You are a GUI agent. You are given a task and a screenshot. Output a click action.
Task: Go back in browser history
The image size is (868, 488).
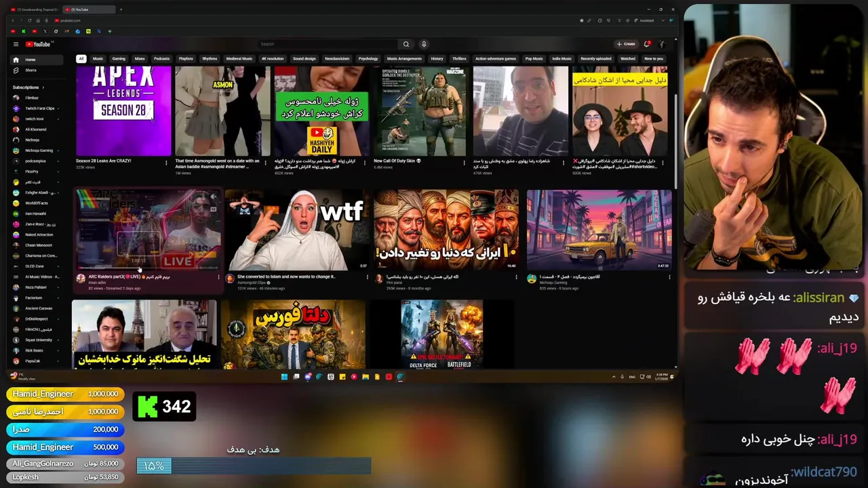point(13,20)
